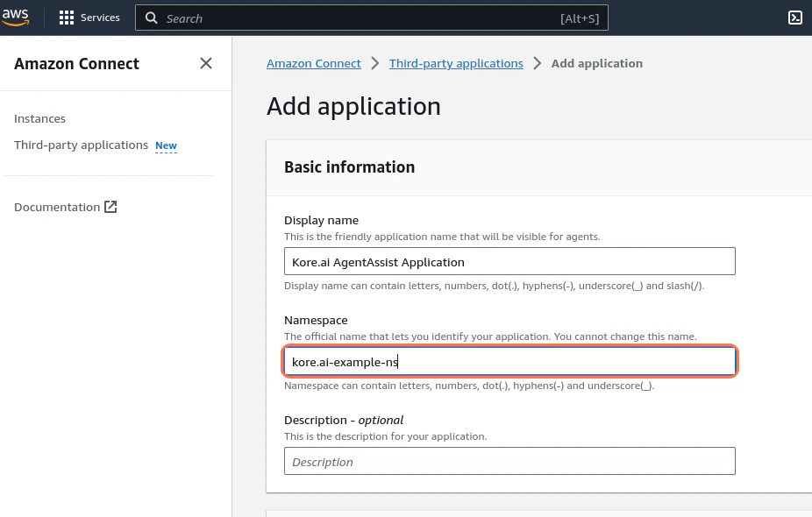Open Third-party applications in sidebar

(x=82, y=145)
